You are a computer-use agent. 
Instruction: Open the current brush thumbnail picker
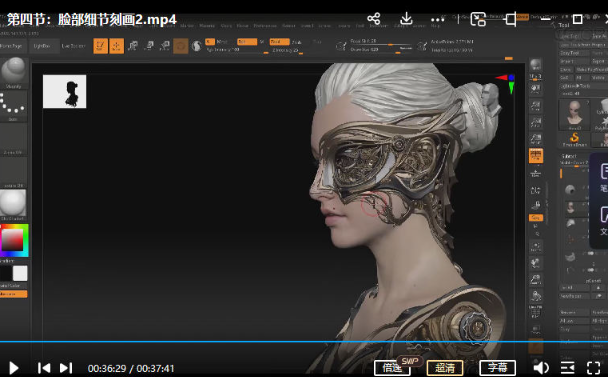coord(14,73)
